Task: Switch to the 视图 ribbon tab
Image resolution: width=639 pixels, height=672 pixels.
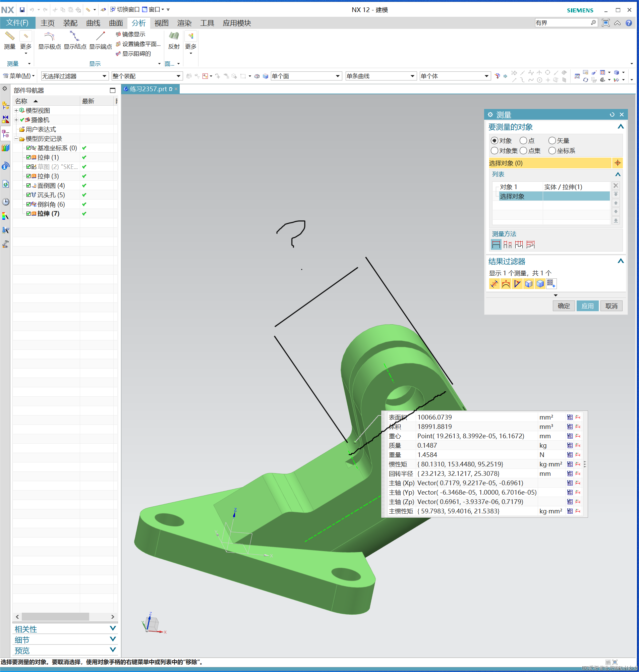Action: [161, 23]
